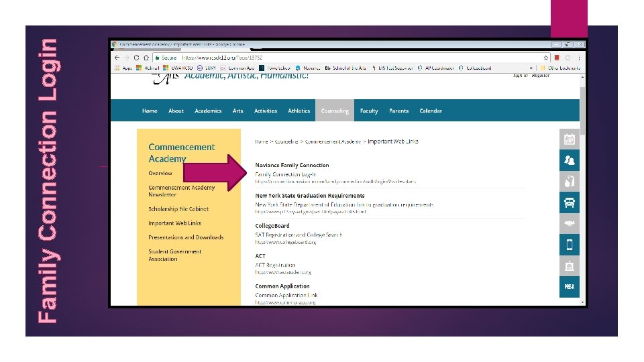The image size is (644, 362).
Task: Click the PRE-K button in right sidebar
Action: [x=570, y=287]
